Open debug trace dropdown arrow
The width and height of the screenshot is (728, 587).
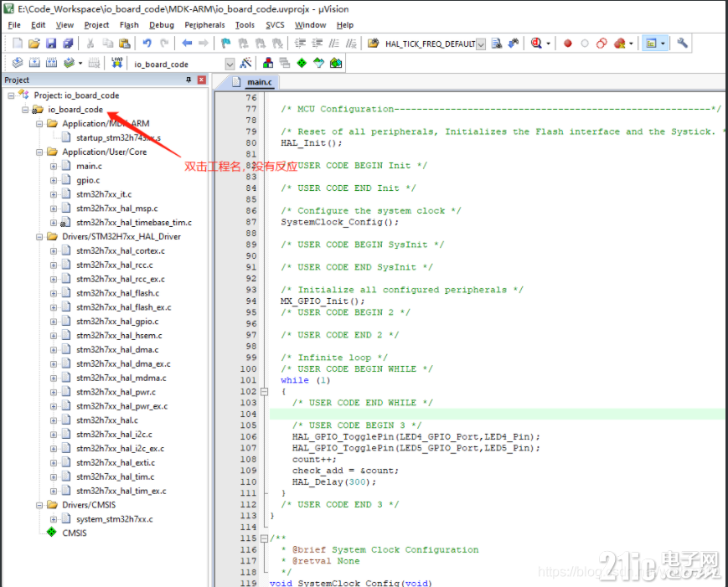[549, 44]
